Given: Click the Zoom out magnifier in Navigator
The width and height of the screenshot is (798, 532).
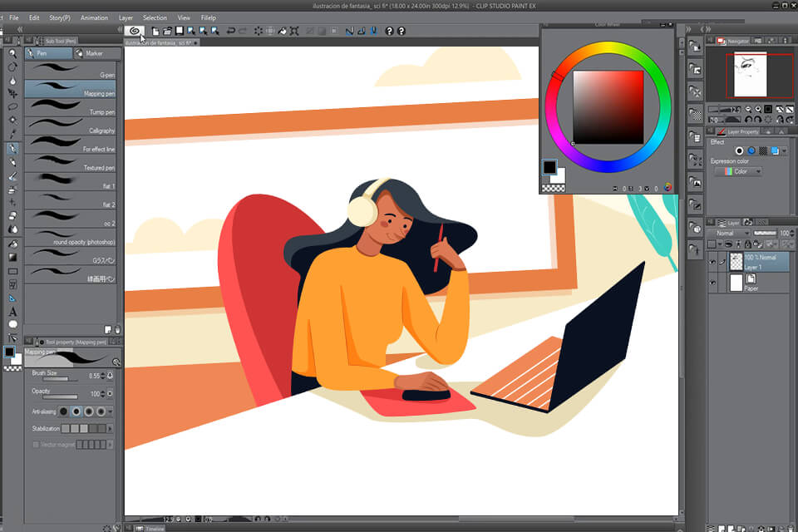Looking at the screenshot, I should pos(748,110).
